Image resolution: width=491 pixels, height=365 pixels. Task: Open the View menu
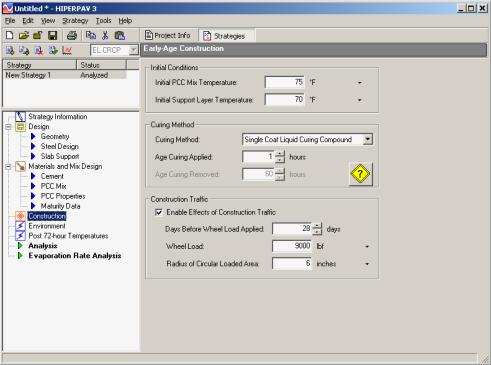(x=48, y=21)
